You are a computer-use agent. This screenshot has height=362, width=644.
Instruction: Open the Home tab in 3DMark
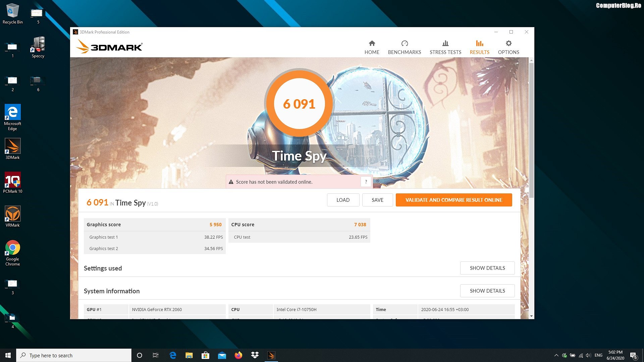coord(372,47)
